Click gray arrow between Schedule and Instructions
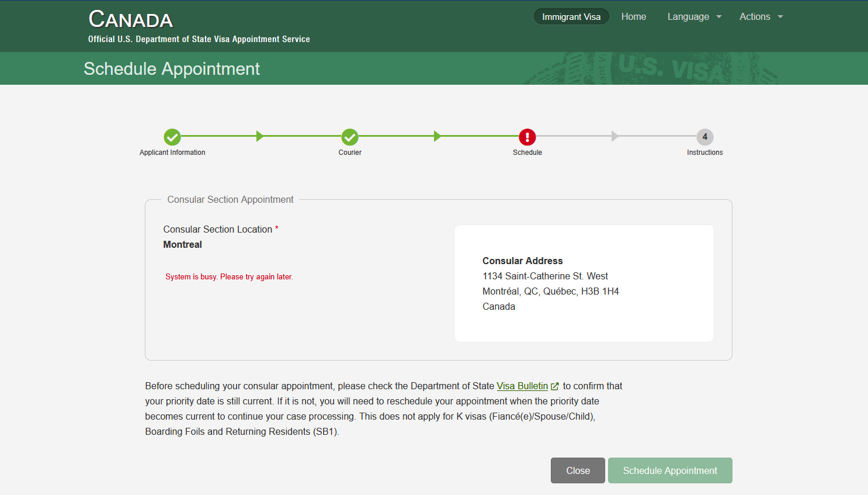Viewport: 868px width, 495px height. click(x=614, y=136)
